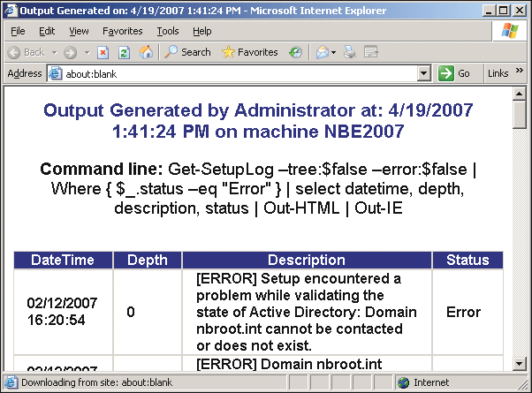Go back with the Back arrow
This screenshot has height=393, width=532.
27,53
